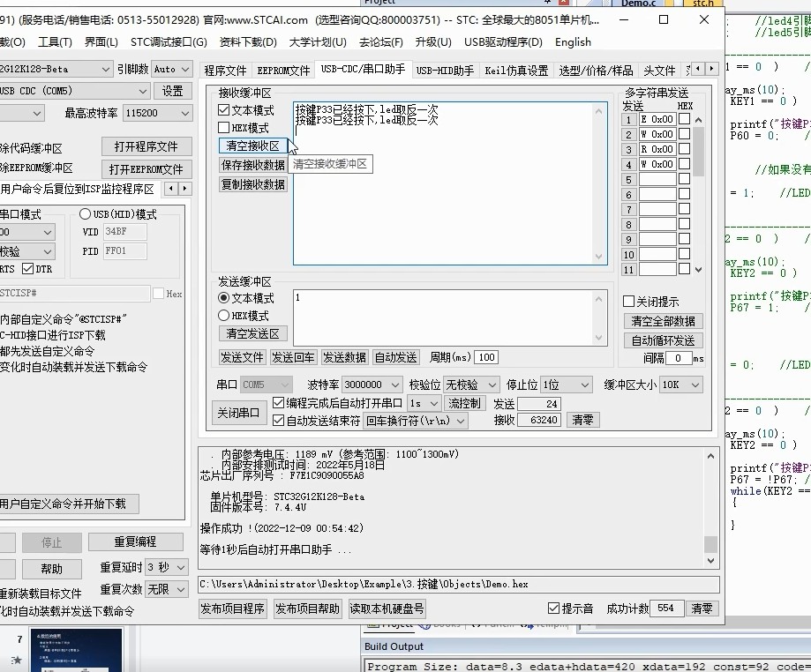Click interval 0 ms input field
The width and height of the screenshot is (811, 672).
click(679, 358)
